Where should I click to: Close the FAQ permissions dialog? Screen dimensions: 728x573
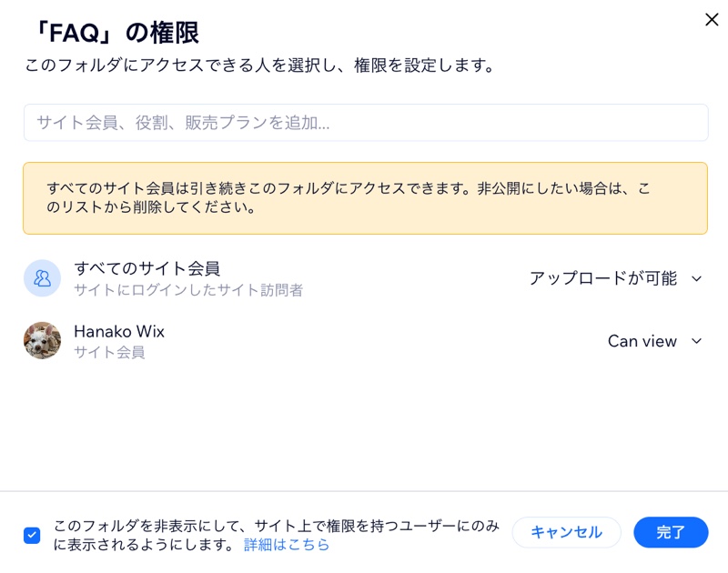point(712,19)
